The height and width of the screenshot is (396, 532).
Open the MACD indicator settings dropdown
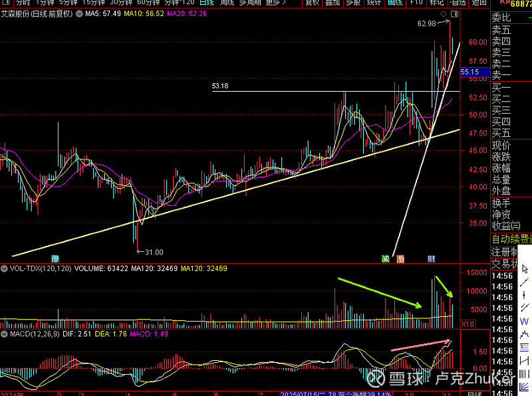click(x=4, y=334)
